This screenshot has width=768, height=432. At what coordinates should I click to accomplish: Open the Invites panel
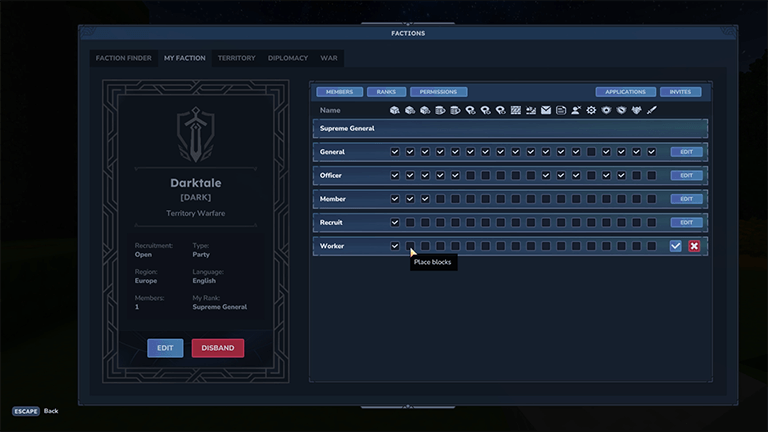pos(680,92)
